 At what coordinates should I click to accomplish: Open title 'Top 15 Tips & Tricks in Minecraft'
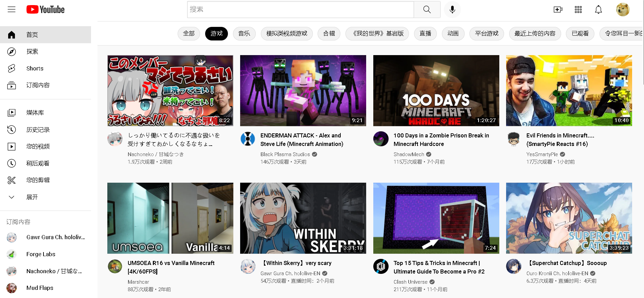point(439,267)
